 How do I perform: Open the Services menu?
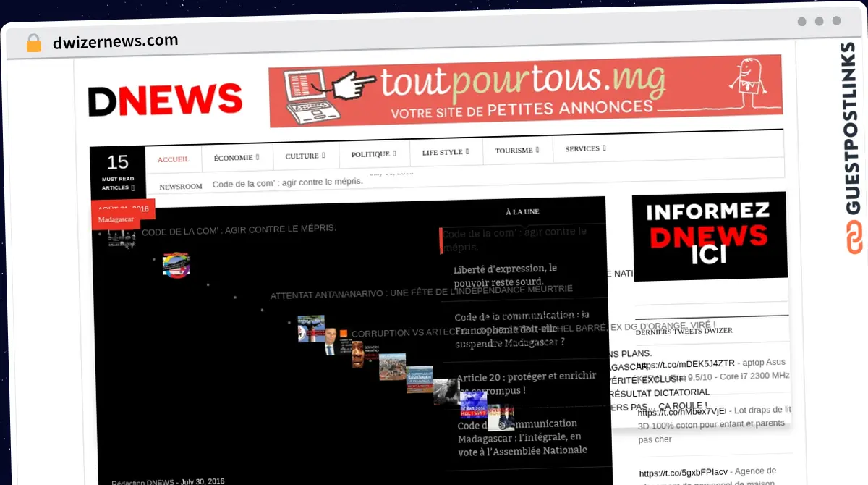585,148
